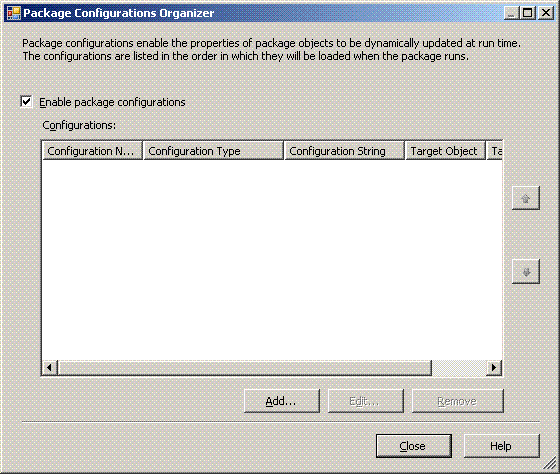560x474 pixels.
Task: Open Help for package configurations
Action: pos(501,446)
